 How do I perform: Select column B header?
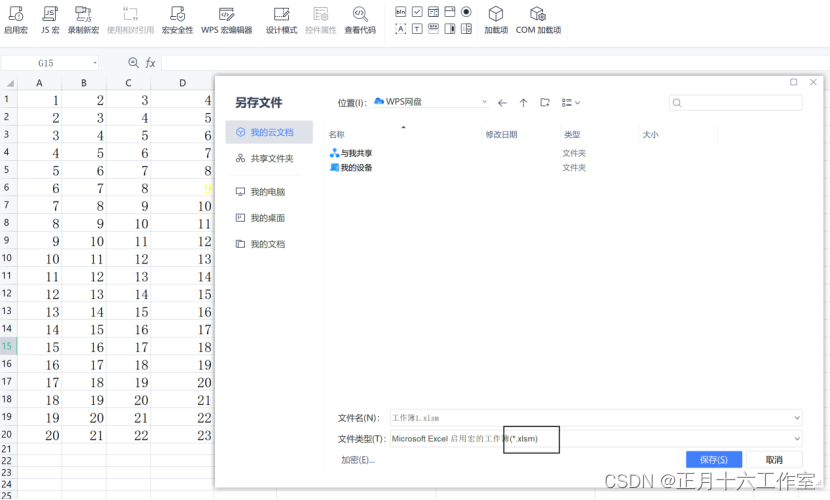84,83
